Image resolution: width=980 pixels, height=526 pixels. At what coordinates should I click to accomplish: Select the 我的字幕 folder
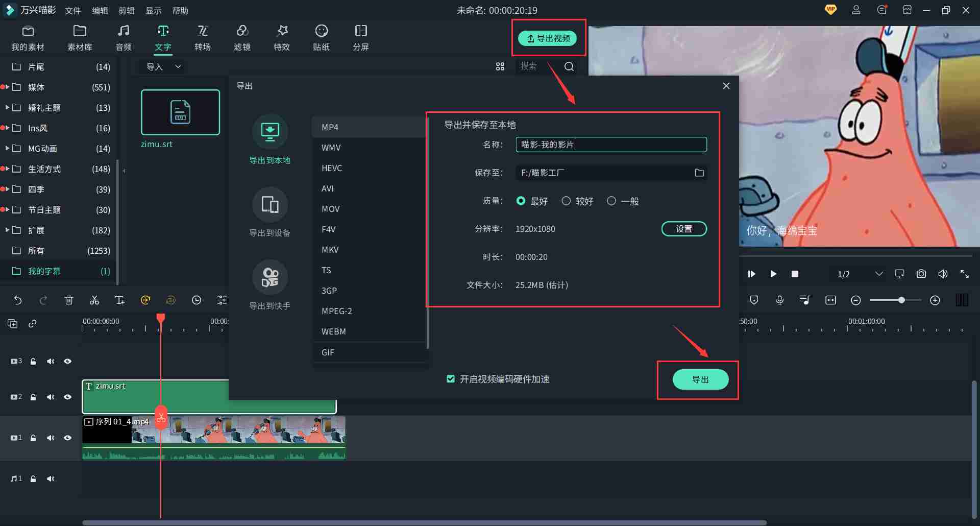(x=59, y=271)
